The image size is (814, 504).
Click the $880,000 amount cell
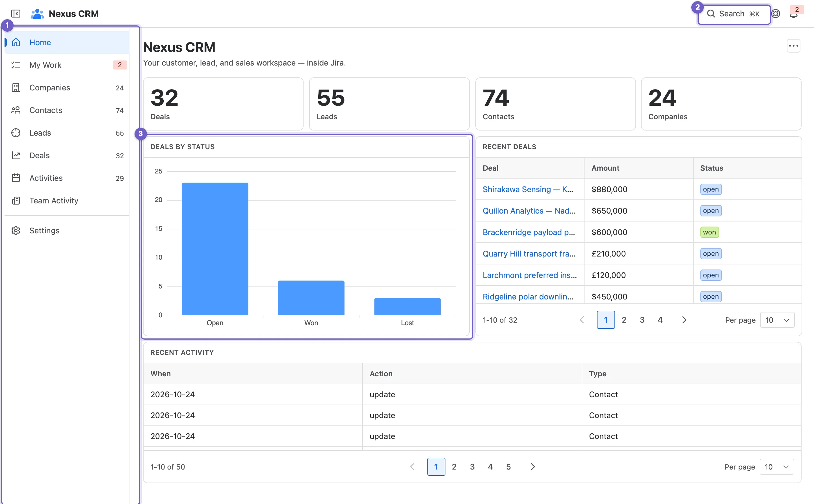click(638, 189)
